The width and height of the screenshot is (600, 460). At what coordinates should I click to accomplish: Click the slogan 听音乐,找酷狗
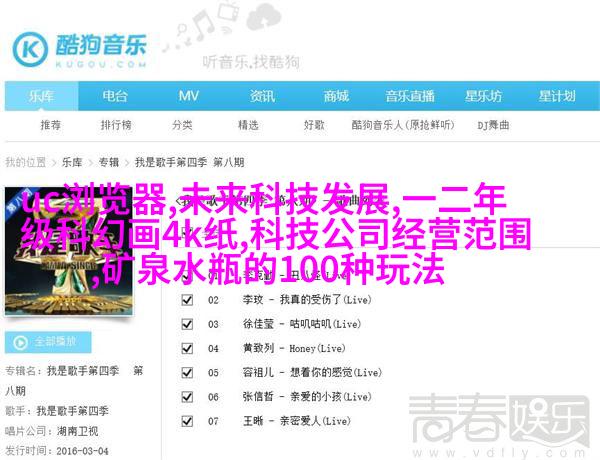(251, 62)
